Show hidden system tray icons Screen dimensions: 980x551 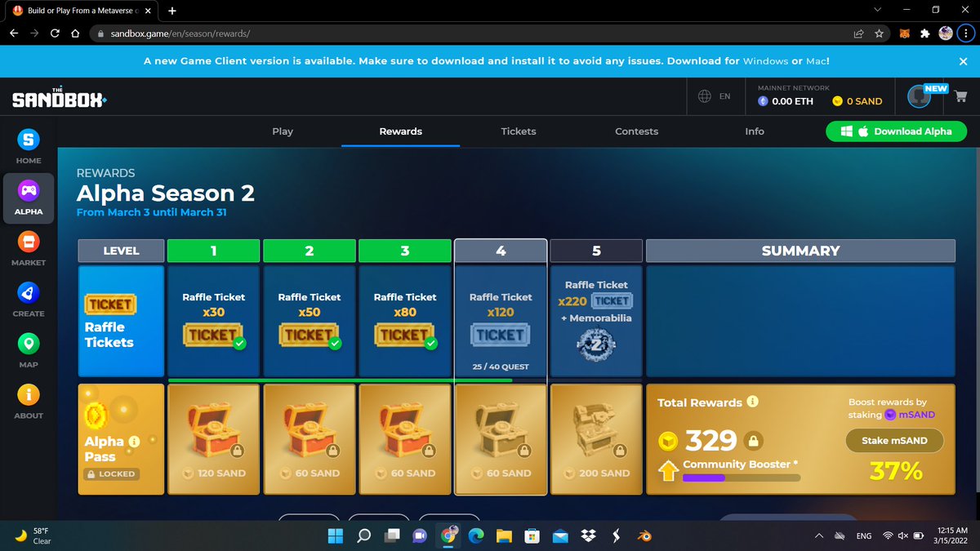click(819, 536)
